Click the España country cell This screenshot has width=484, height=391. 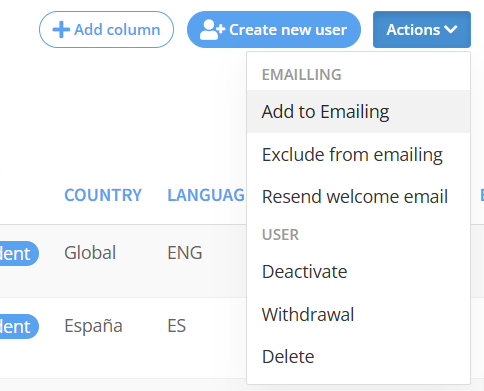pyautogui.click(x=93, y=326)
